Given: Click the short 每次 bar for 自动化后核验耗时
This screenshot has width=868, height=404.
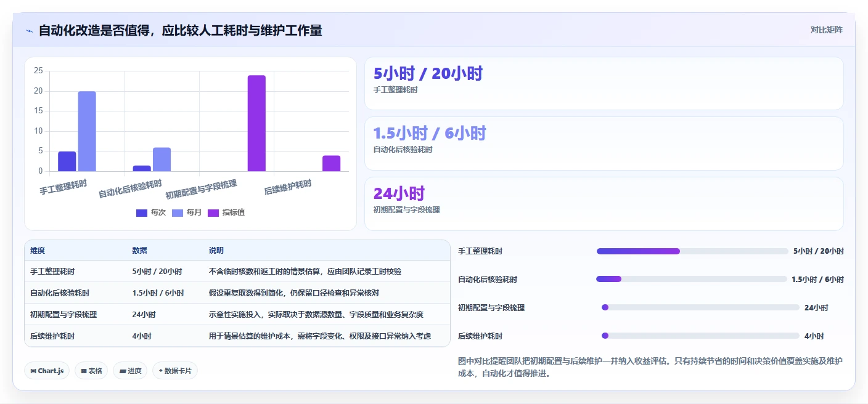Looking at the screenshot, I should tap(142, 168).
